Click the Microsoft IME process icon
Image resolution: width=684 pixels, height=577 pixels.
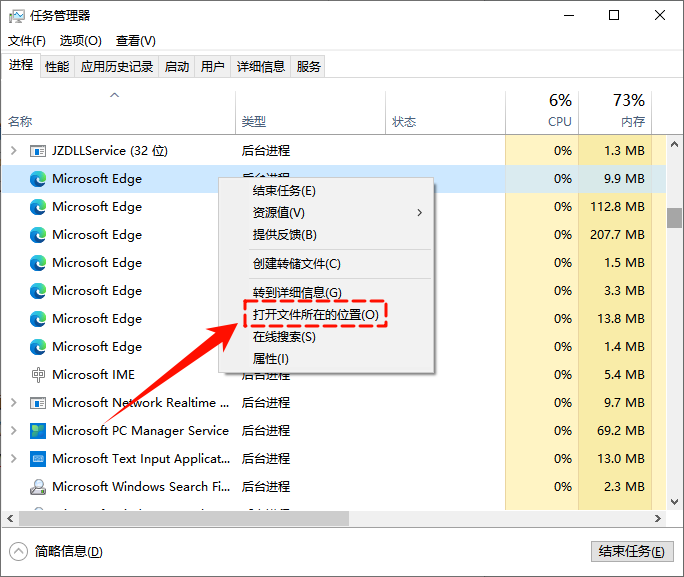[38, 375]
